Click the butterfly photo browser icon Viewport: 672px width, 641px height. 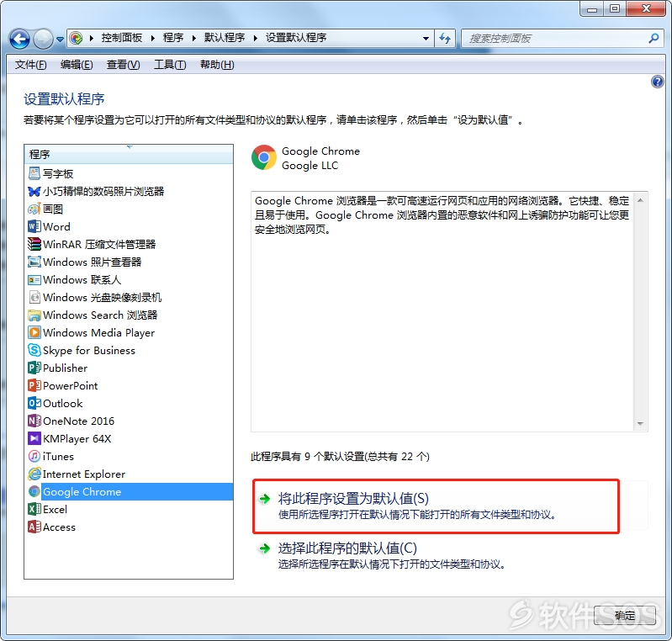[34, 191]
